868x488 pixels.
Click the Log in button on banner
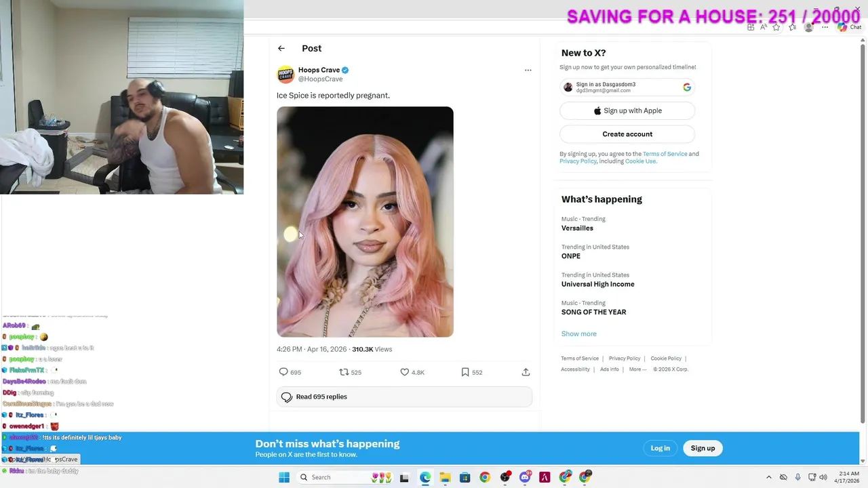(660, 448)
